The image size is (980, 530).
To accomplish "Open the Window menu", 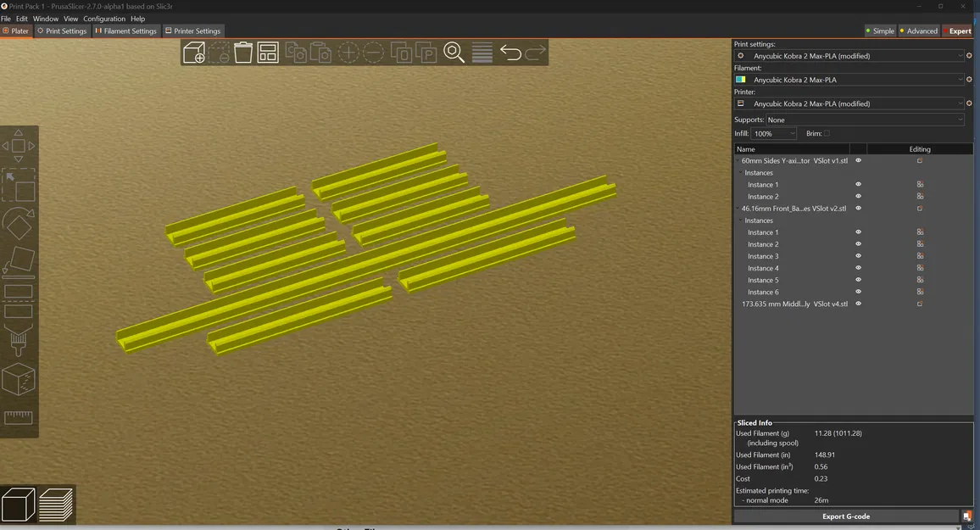I will tap(46, 19).
